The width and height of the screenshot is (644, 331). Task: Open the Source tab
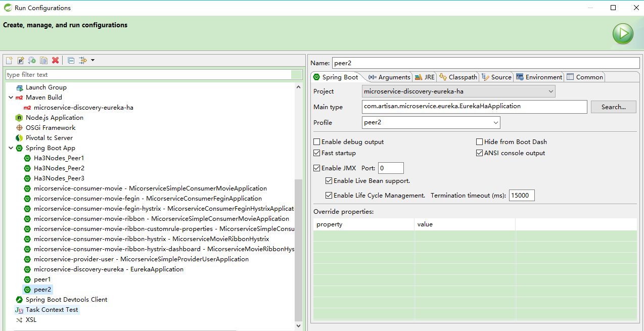click(x=497, y=77)
